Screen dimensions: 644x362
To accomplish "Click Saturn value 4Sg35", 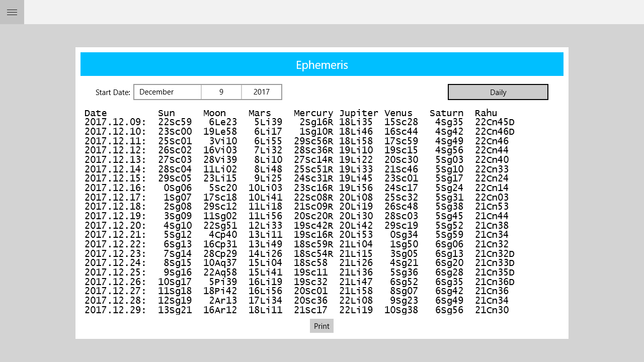I will [x=450, y=122].
